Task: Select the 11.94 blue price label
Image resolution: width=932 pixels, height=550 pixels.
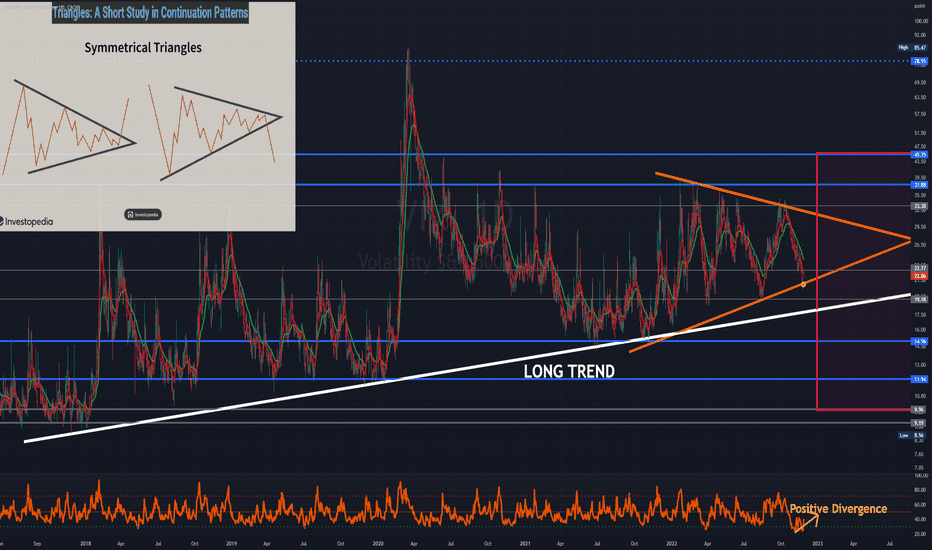Action: click(920, 379)
